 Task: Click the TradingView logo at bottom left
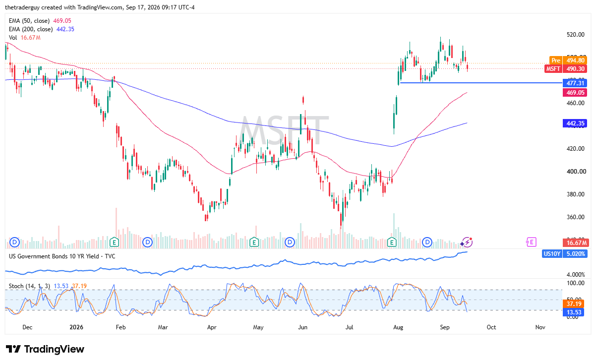point(45,349)
